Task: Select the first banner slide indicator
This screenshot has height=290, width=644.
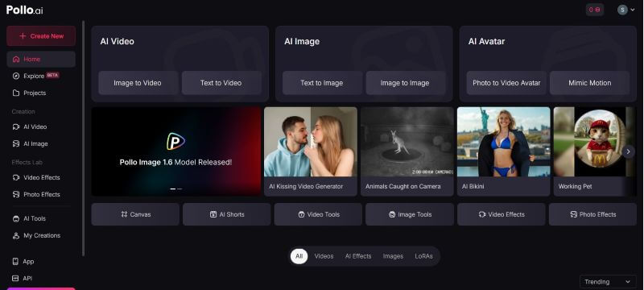Action: pos(173,189)
